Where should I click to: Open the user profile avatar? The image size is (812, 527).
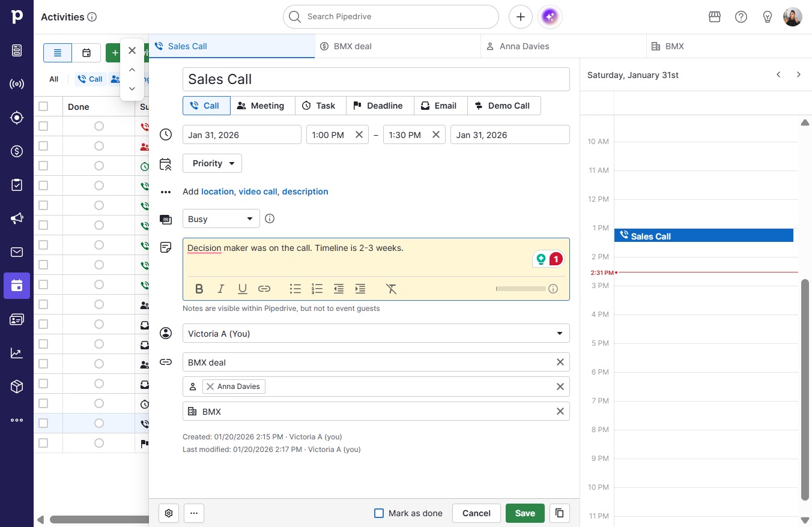793,17
